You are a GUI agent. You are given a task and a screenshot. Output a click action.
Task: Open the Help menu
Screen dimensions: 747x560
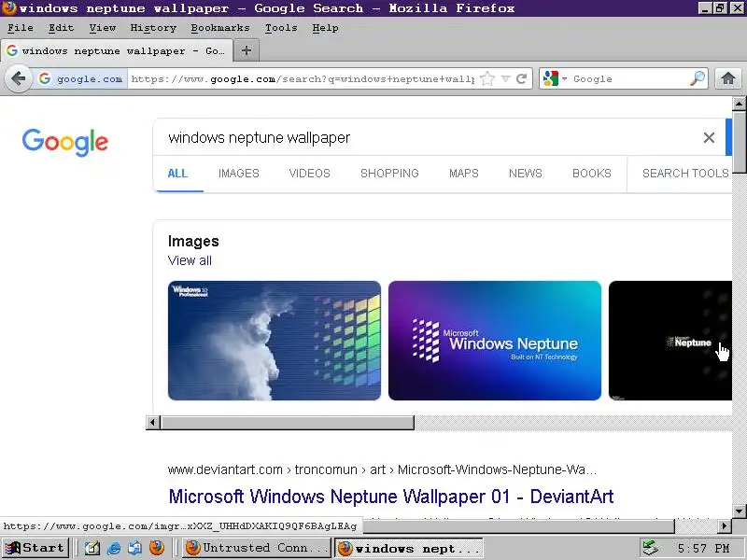(x=325, y=28)
